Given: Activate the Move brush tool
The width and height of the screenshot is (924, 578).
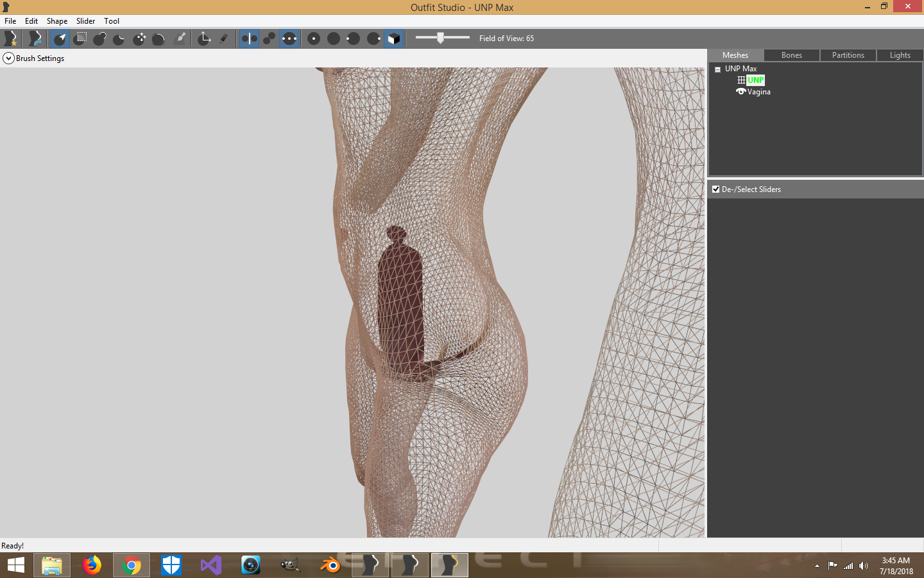Looking at the screenshot, I should [x=139, y=39].
